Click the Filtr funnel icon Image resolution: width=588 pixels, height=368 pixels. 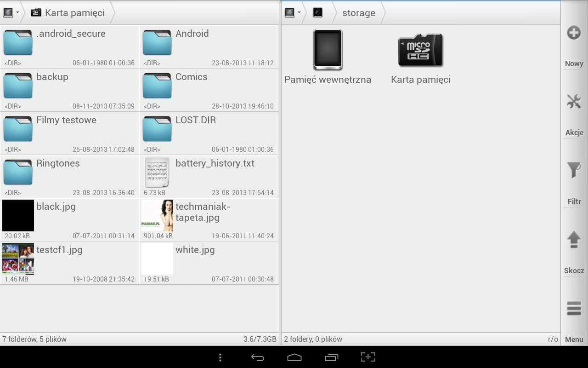point(574,170)
